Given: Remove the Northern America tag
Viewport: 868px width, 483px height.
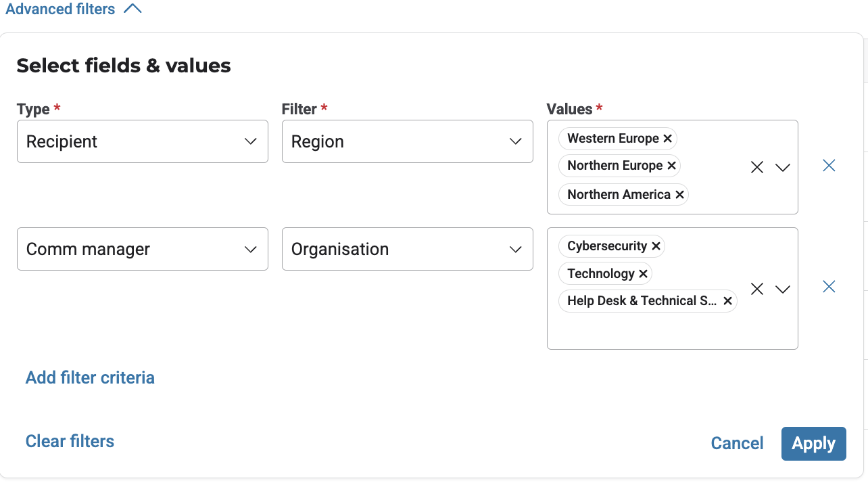Looking at the screenshot, I should point(679,195).
